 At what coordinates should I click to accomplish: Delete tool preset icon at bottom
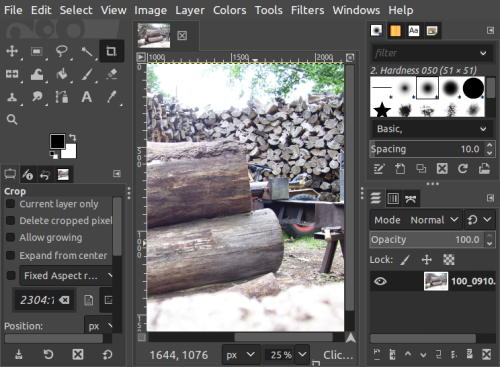[x=78, y=354]
